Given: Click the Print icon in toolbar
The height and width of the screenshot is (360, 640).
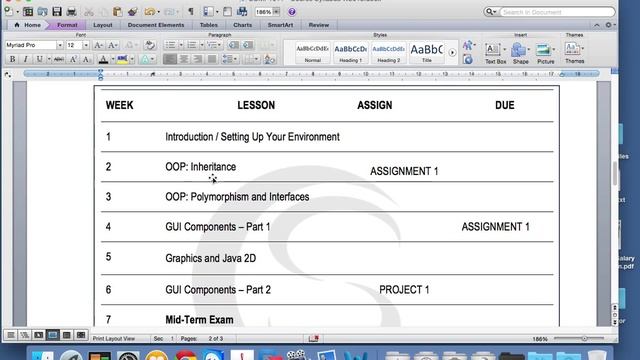Looking at the screenshot, I should point(71,11).
